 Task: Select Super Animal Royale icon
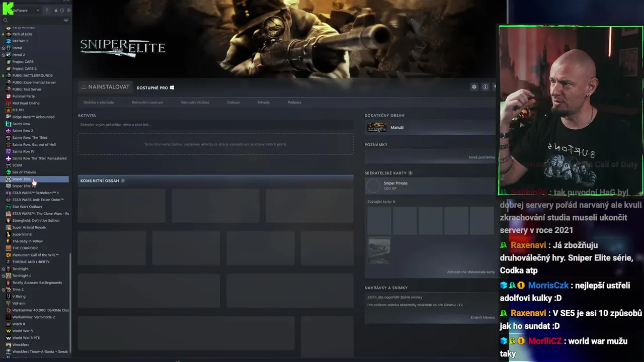(x=8, y=227)
